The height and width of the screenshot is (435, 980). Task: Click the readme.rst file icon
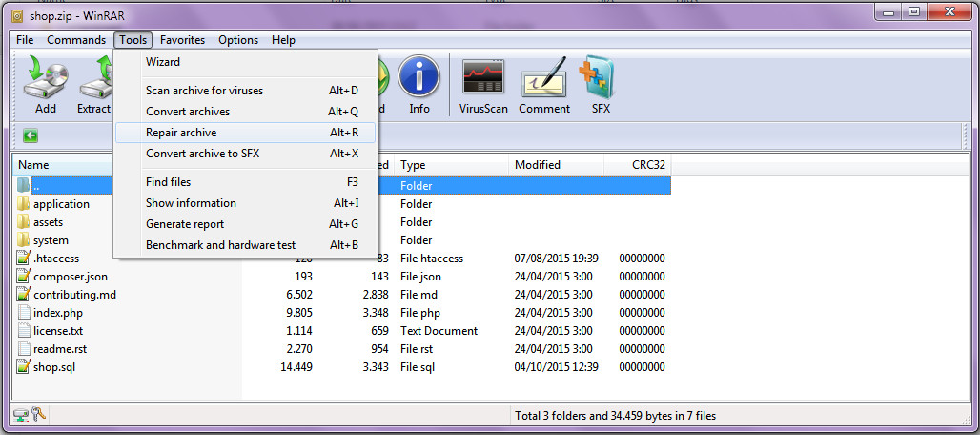pyautogui.click(x=24, y=349)
